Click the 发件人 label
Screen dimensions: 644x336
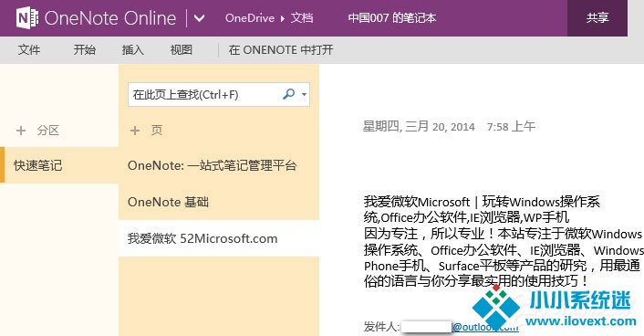pos(381,327)
